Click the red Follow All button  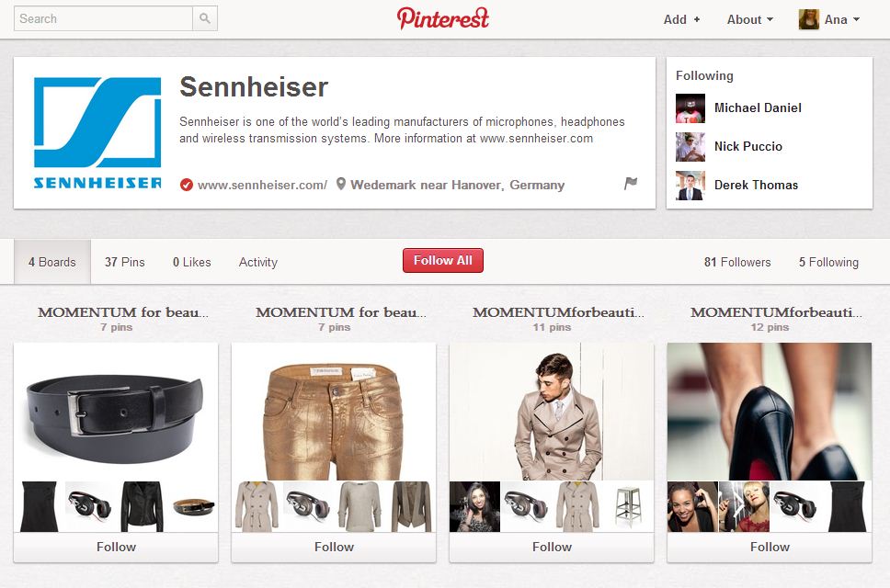pyautogui.click(x=443, y=260)
